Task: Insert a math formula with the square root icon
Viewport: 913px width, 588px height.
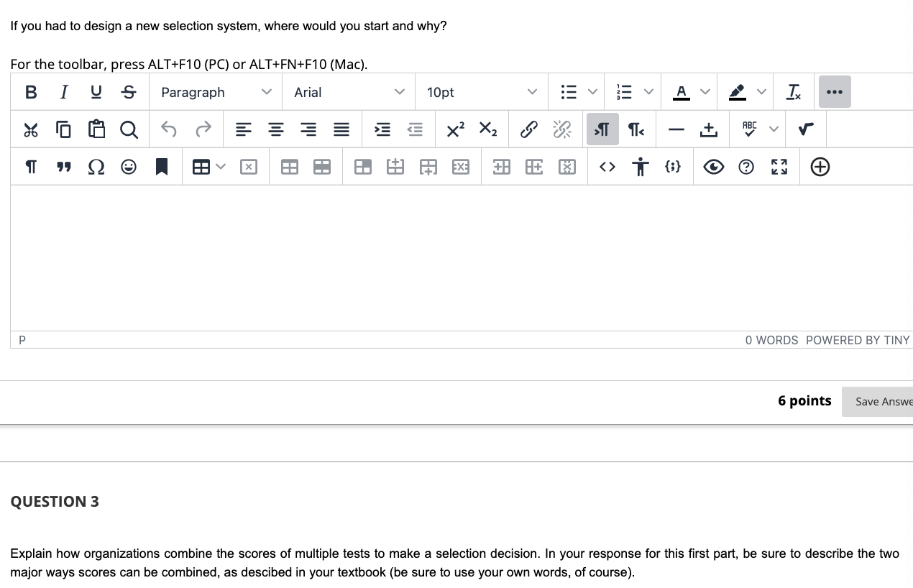Action: point(806,129)
